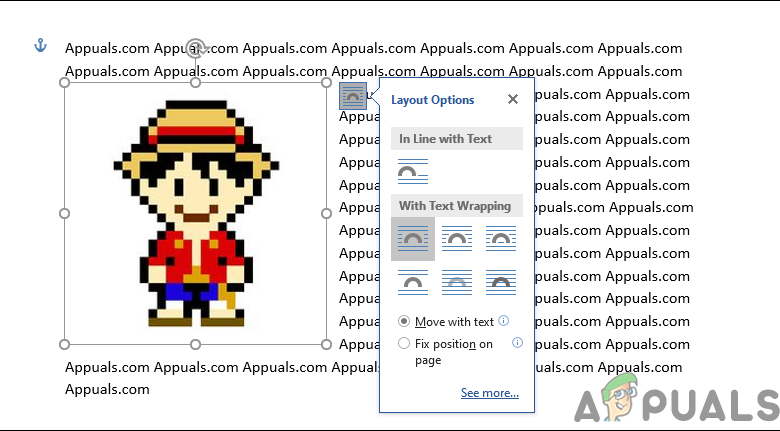The height and width of the screenshot is (431, 780).
Task: Click the top-middle resize handle of the image
Action: [195, 83]
